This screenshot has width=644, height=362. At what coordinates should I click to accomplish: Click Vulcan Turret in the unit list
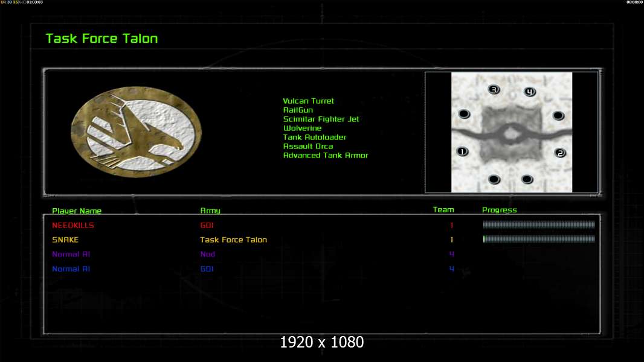(x=308, y=101)
